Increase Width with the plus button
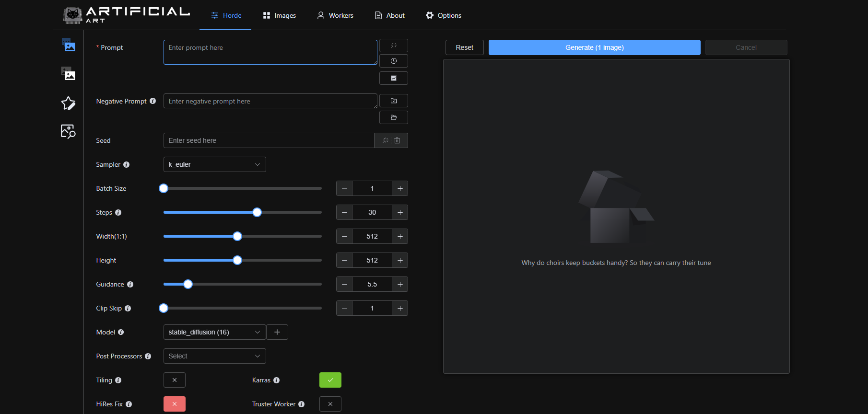The image size is (868, 414). 400,236
